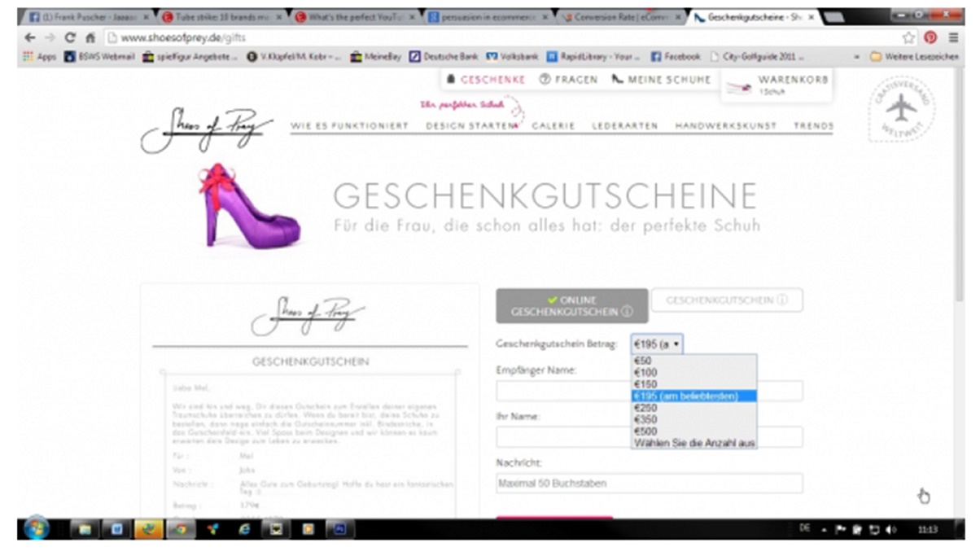
Task: Click the airplane Gratisversand Weltweit badge
Action: pos(901,108)
